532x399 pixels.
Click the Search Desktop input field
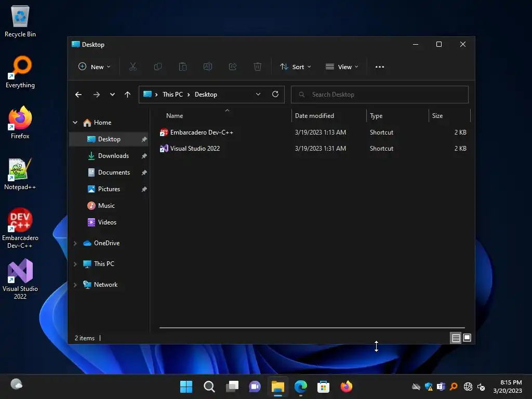[x=380, y=95]
